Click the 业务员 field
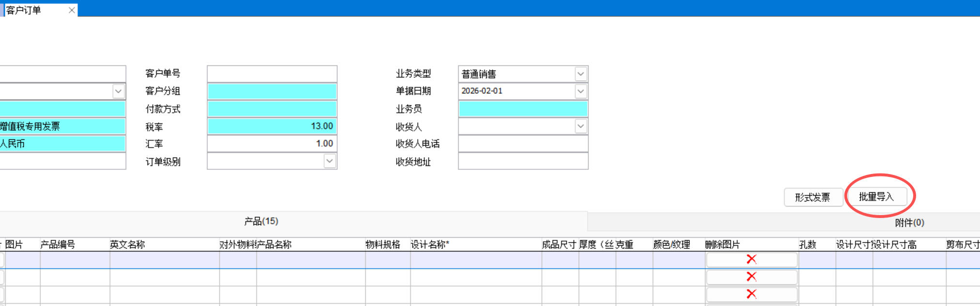The image size is (980, 306). [523, 109]
